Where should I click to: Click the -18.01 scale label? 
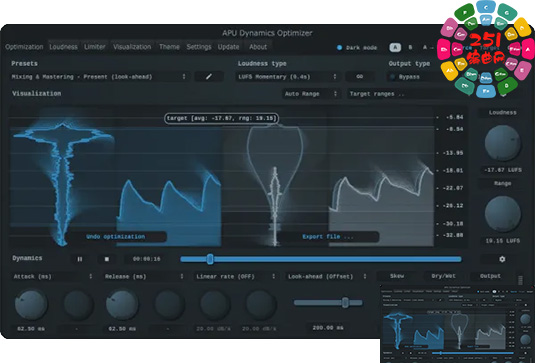[x=454, y=170]
